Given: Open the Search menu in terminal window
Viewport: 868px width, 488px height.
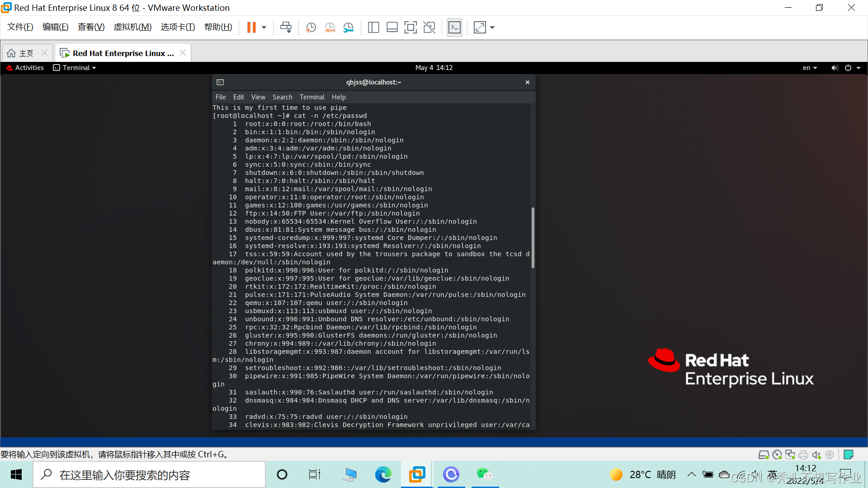Looking at the screenshot, I should [x=282, y=97].
